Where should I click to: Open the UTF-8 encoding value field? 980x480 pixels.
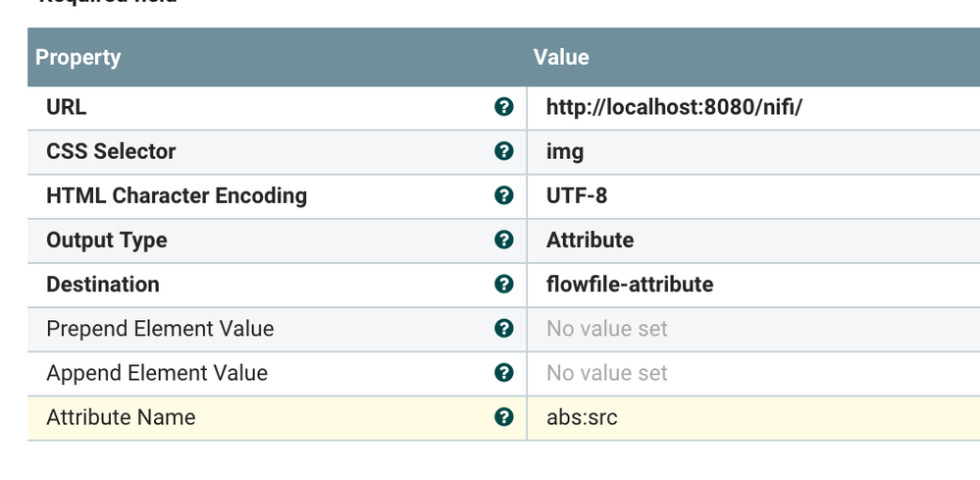577,195
